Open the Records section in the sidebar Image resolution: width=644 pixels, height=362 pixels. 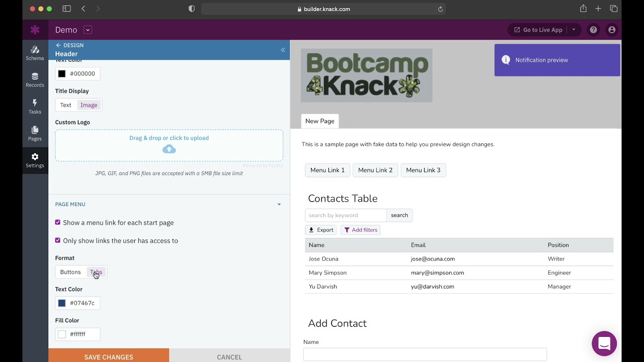pyautogui.click(x=35, y=80)
